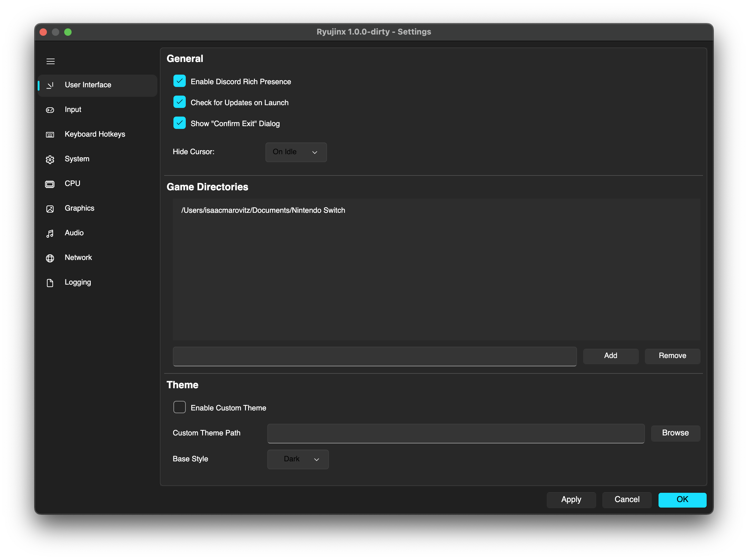Click the System gear icon in sidebar

[x=50, y=159]
